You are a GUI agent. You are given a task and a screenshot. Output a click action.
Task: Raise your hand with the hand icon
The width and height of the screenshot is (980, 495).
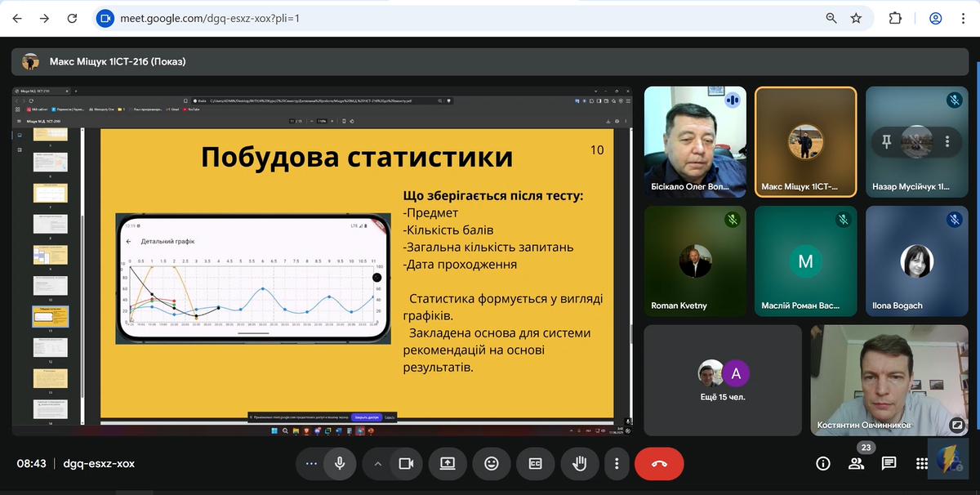(x=580, y=463)
